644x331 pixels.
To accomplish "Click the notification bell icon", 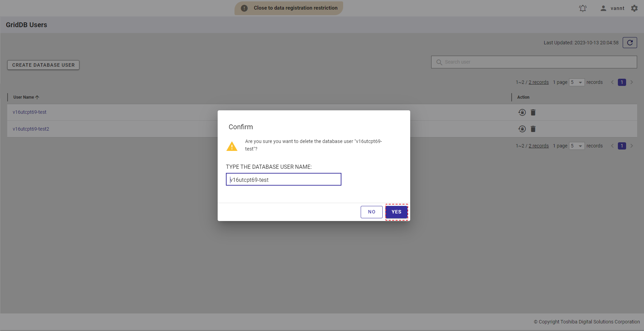I will [x=582, y=8].
